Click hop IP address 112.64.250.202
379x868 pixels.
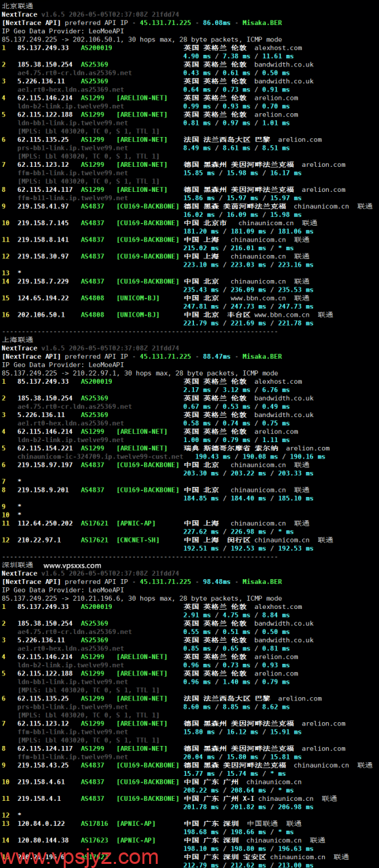click(x=45, y=524)
